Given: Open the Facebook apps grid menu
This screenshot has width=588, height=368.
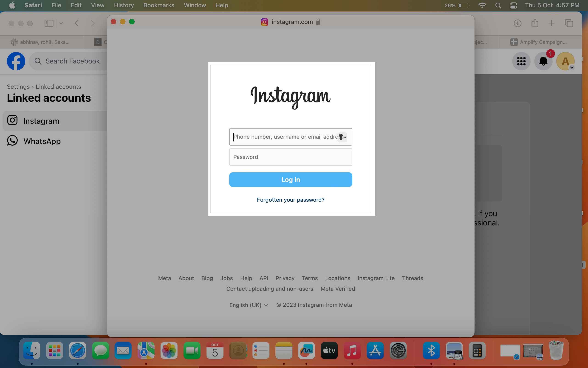Looking at the screenshot, I should [521, 61].
